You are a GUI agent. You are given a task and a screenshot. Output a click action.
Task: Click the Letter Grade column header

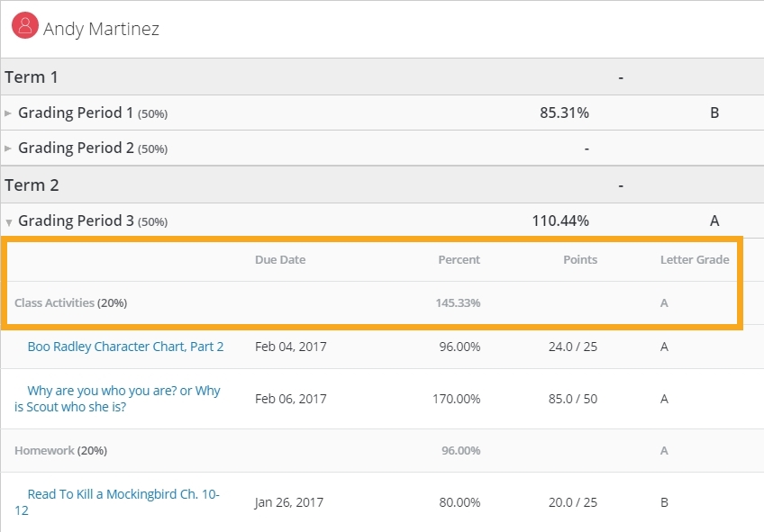point(694,260)
